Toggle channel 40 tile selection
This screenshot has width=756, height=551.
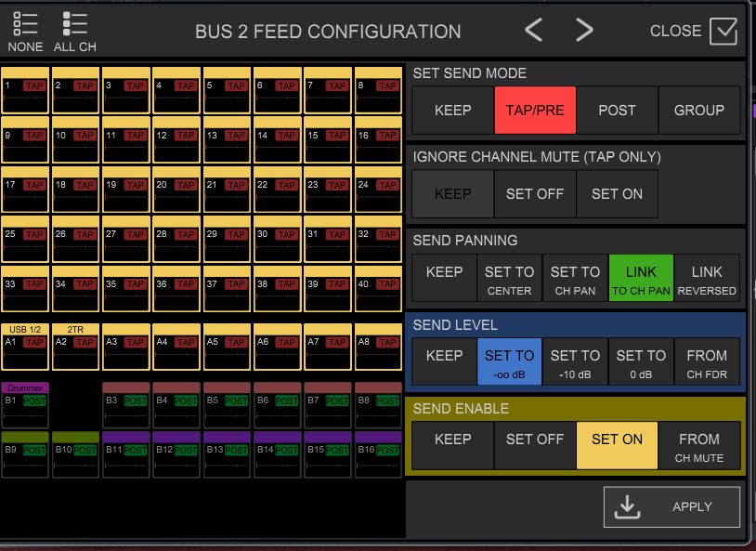coord(379,289)
